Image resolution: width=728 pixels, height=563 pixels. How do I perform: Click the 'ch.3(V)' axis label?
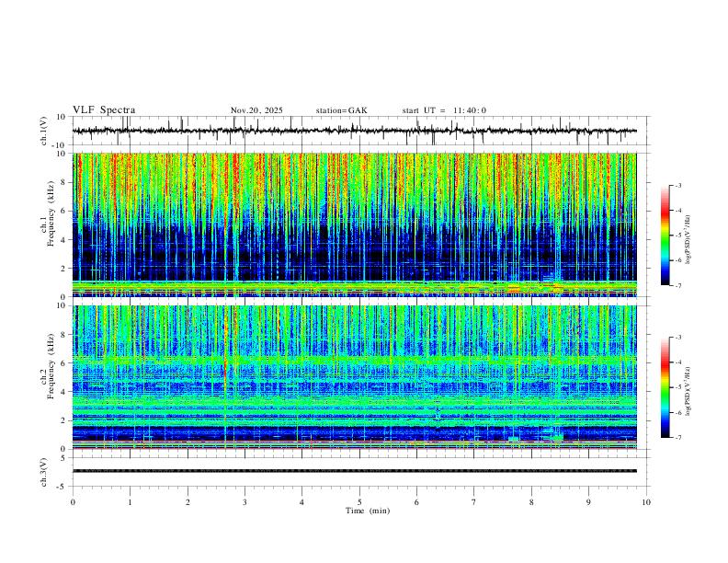point(44,472)
